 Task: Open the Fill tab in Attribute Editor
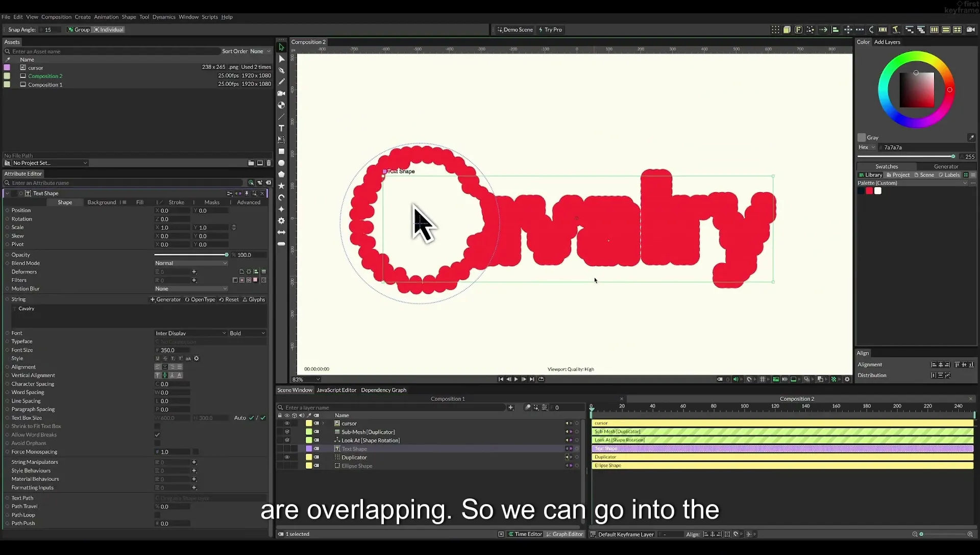pyautogui.click(x=139, y=203)
